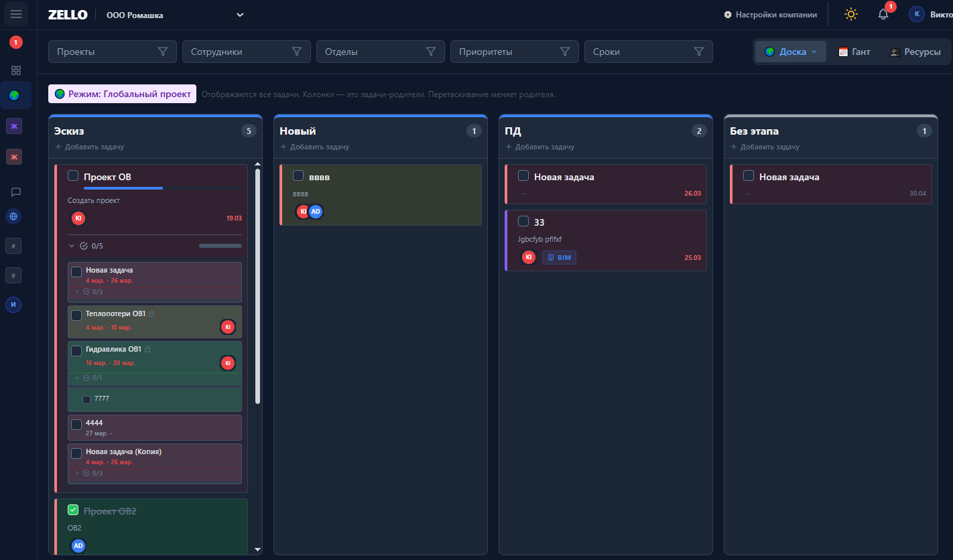
Task: Check the Проект ОВ task checkbox
Action: tap(73, 176)
